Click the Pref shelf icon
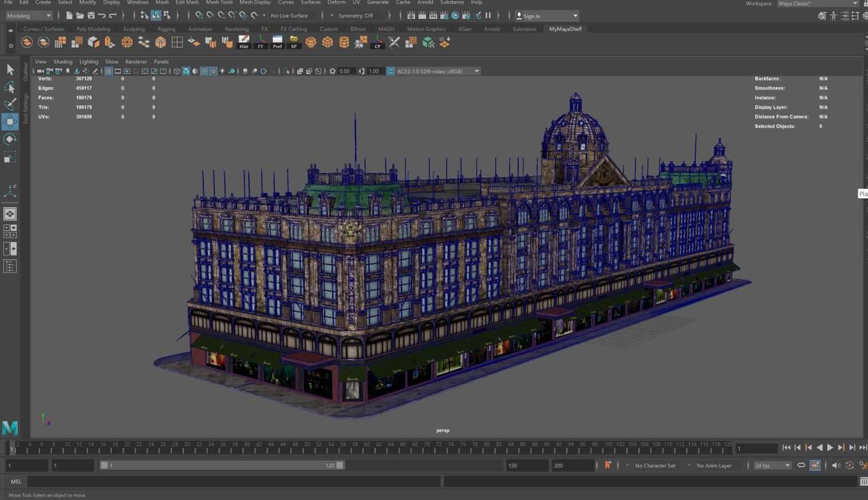868x500 pixels. [277, 42]
